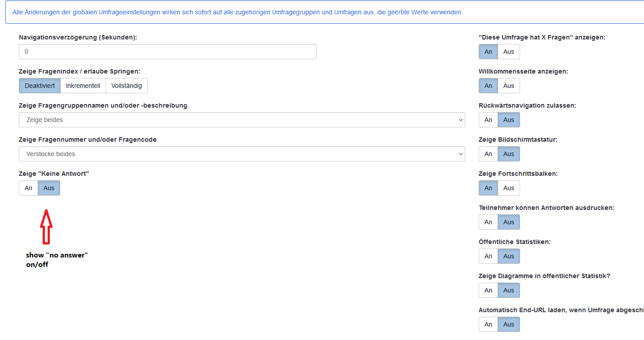The image size is (644, 340).
Task: Select 'Deaktiviert' for Fragenindex
Action: (40, 86)
